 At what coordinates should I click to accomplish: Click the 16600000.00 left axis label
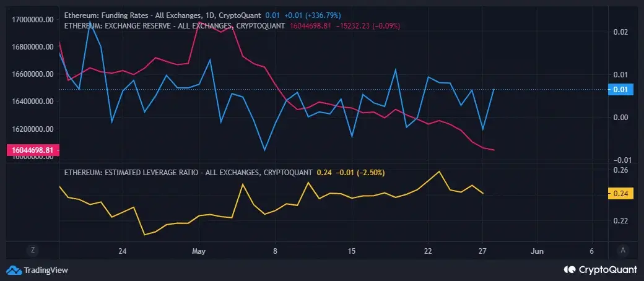pos(33,74)
